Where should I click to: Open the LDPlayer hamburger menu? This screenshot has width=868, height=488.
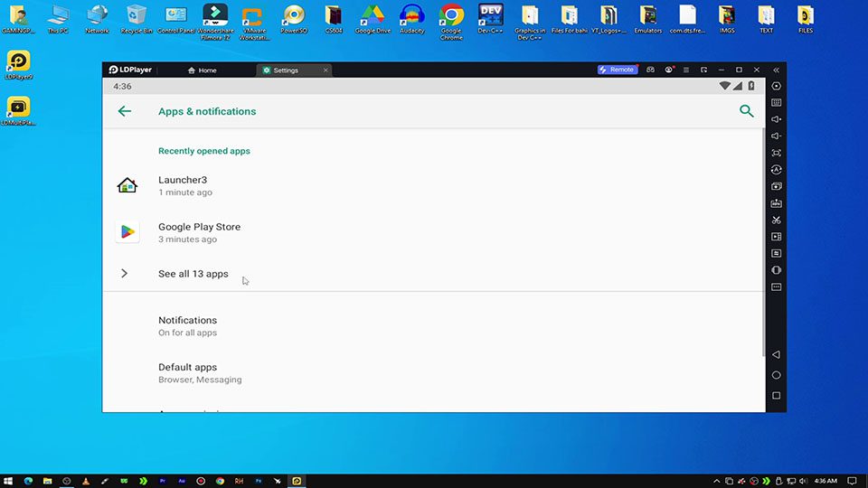coord(686,70)
